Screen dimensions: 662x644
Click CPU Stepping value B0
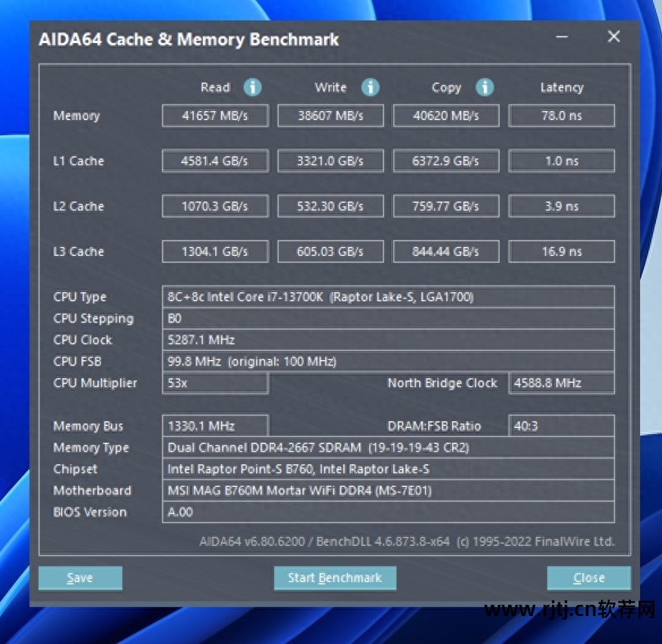tap(389, 319)
